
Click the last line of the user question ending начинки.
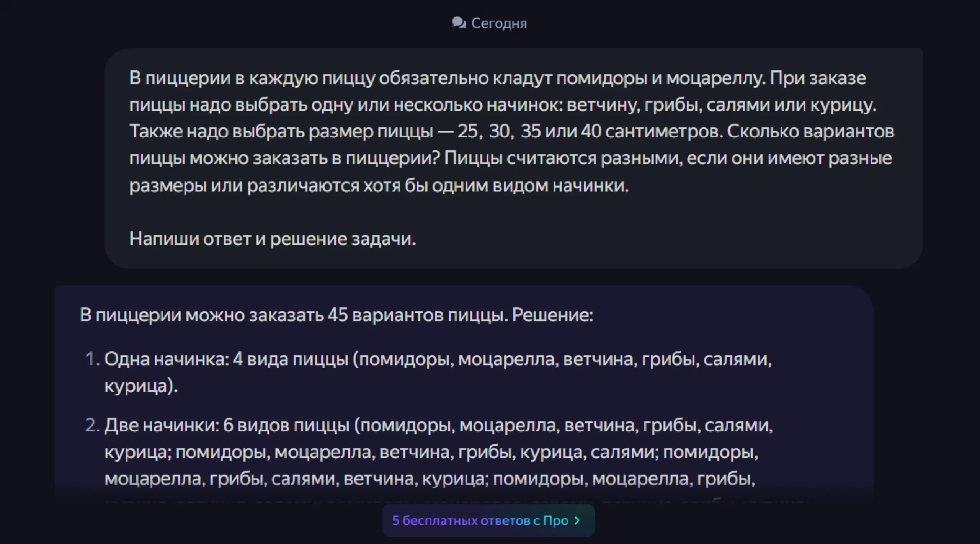pos(379,186)
